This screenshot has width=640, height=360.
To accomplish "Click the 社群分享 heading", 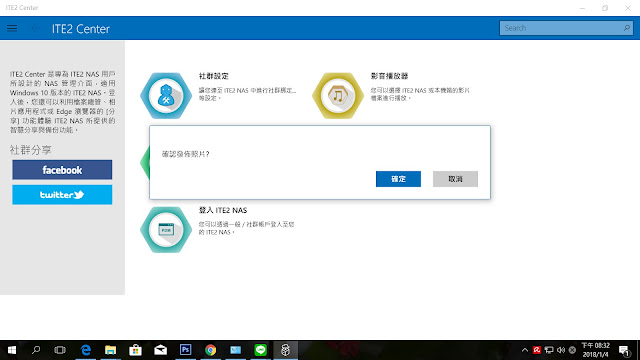I will 31,150.
